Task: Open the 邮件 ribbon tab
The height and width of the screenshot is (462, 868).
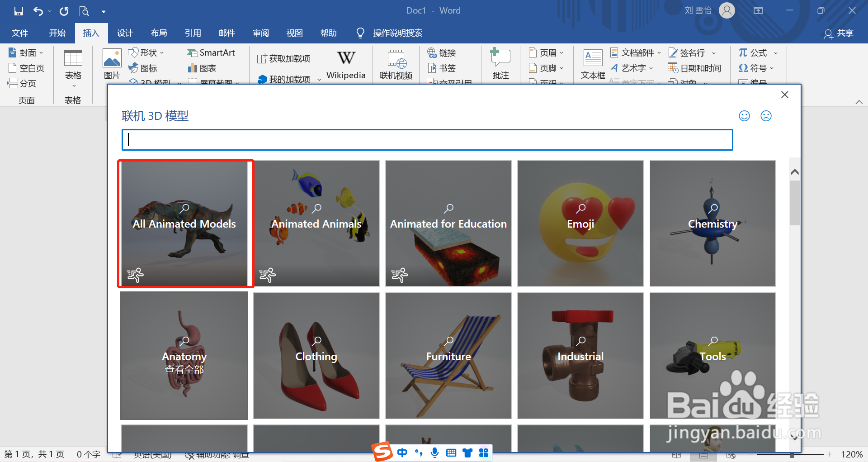Action: click(227, 33)
